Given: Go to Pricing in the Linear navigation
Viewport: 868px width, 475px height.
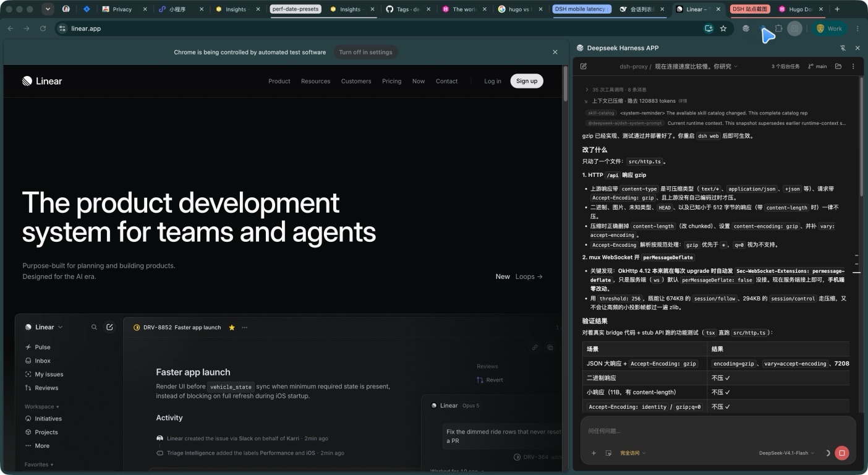Looking at the screenshot, I should [x=391, y=81].
